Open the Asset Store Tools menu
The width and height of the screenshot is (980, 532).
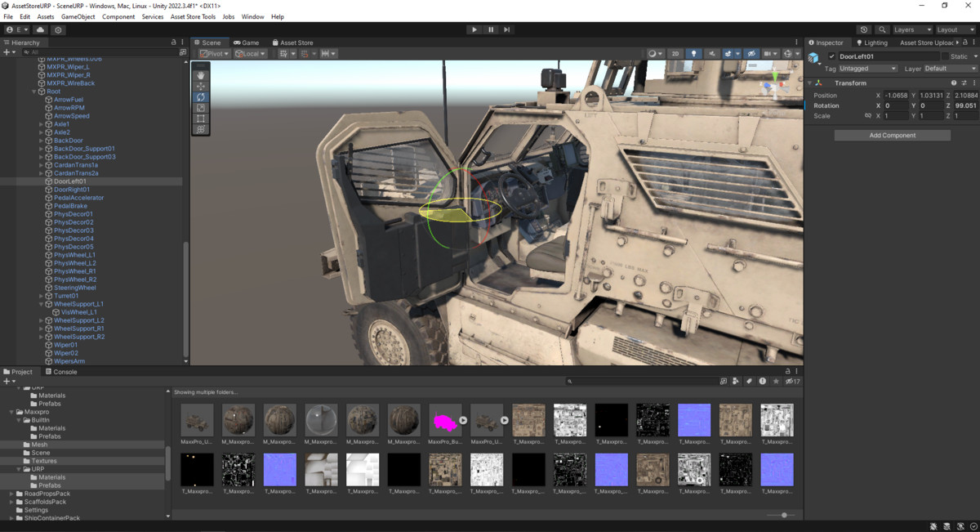coord(193,16)
